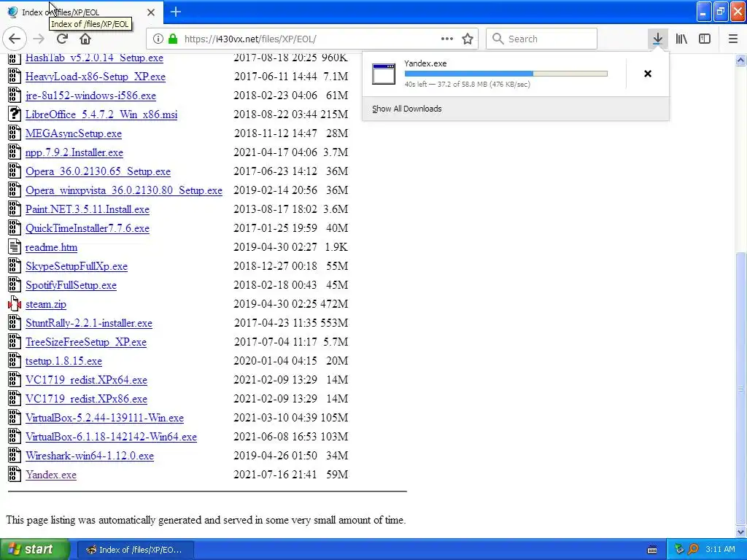Click npp.7.9.2.Installer.exe link

[74, 153]
